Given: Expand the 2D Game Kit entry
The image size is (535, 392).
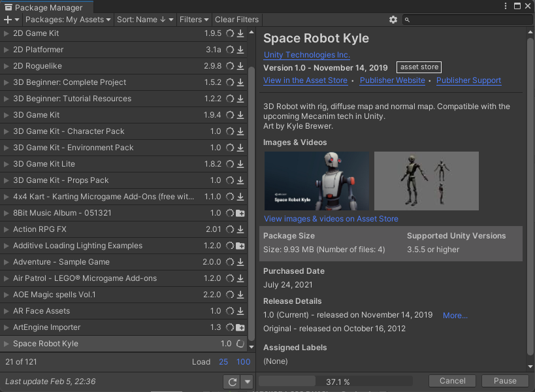Looking at the screenshot, I should click(6, 33).
